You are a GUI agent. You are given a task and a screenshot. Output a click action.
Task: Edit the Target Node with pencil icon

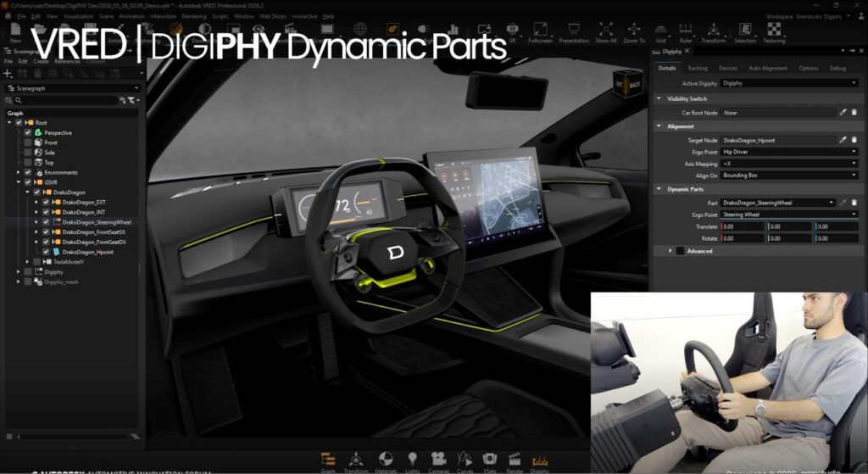pos(843,140)
